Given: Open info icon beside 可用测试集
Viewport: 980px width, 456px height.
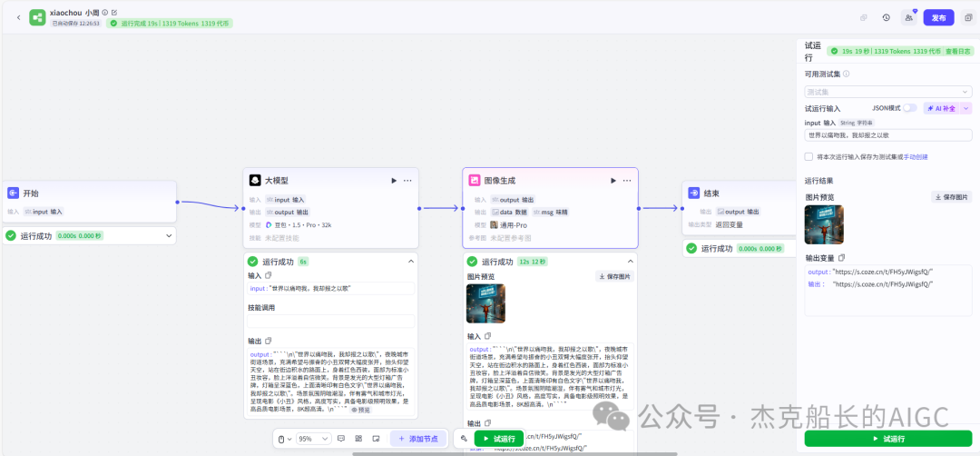Looking at the screenshot, I should coord(847,74).
